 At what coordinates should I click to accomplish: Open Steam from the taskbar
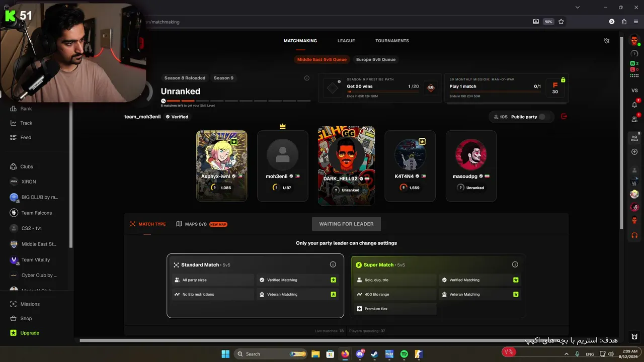click(374, 354)
